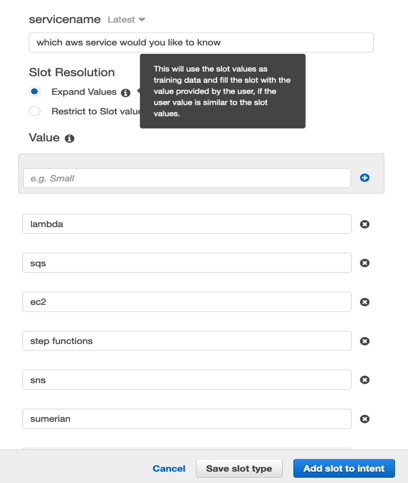
Task: Click the step functions value field
Action: [x=187, y=341]
